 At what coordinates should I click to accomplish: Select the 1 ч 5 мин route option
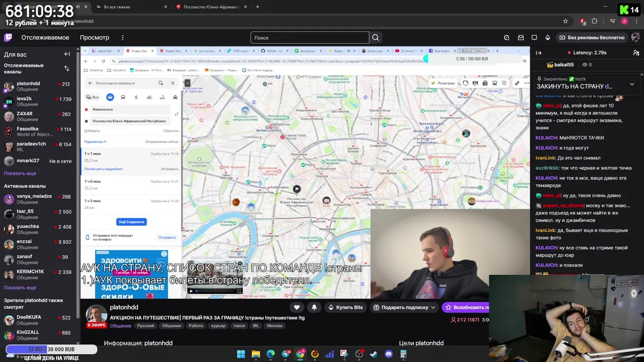point(131,204)
